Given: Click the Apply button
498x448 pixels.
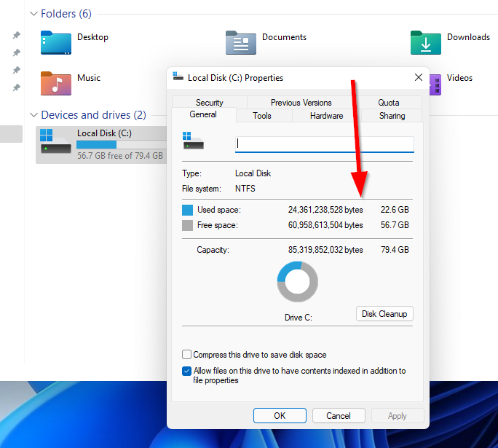Looking at the screenshot, I should 398,416.
